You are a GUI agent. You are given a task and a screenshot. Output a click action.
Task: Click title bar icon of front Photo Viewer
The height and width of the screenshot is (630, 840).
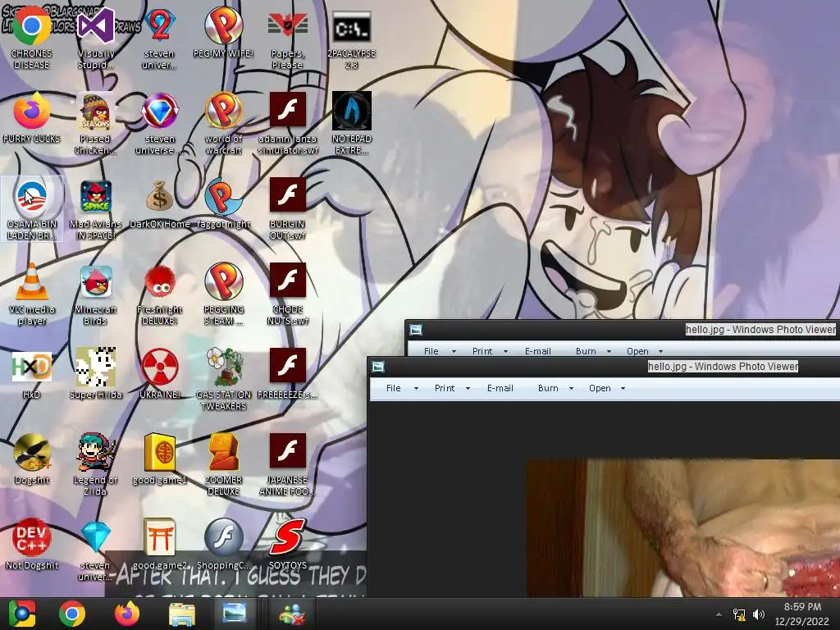click(378, 367)
